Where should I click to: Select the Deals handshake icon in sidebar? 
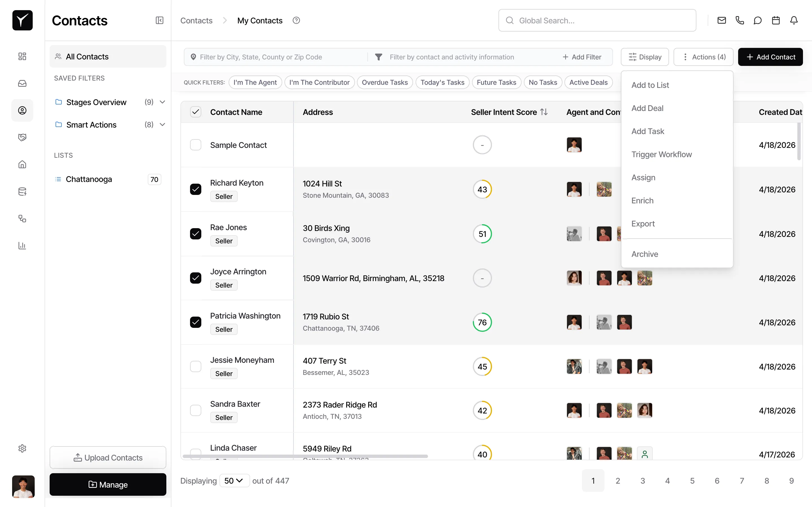22,137
